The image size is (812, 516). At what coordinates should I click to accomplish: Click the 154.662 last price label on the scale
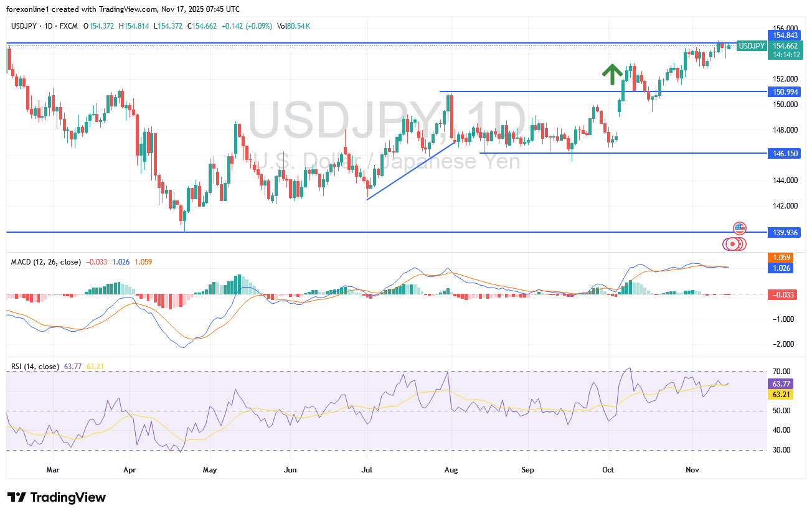click(x=786, y=46)
